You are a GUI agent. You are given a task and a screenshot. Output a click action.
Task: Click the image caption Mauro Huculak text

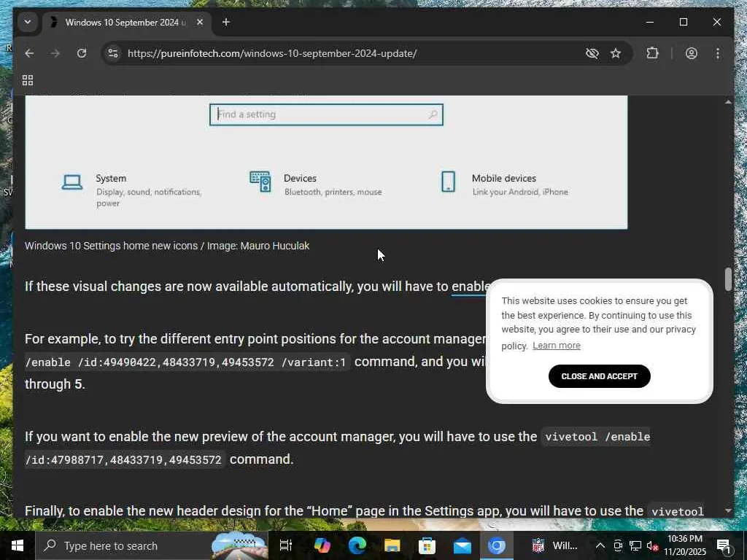275,246
